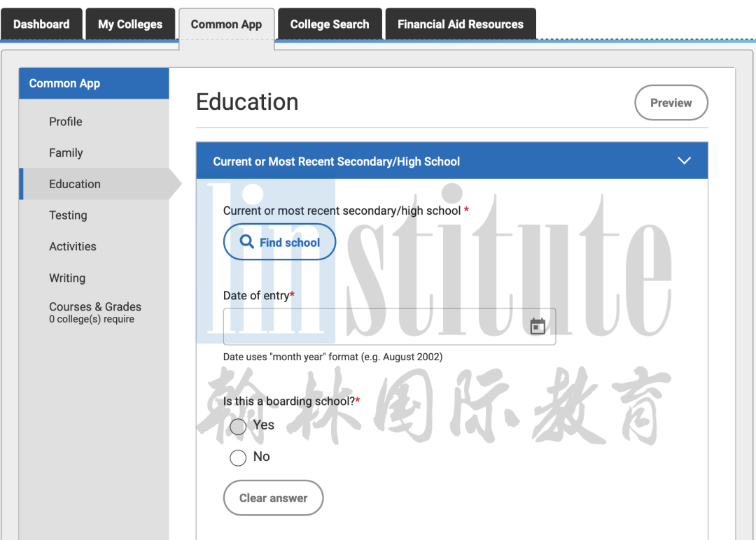Click the Education page heading
This screenshot has height=540, width=756.
(247, 102)
